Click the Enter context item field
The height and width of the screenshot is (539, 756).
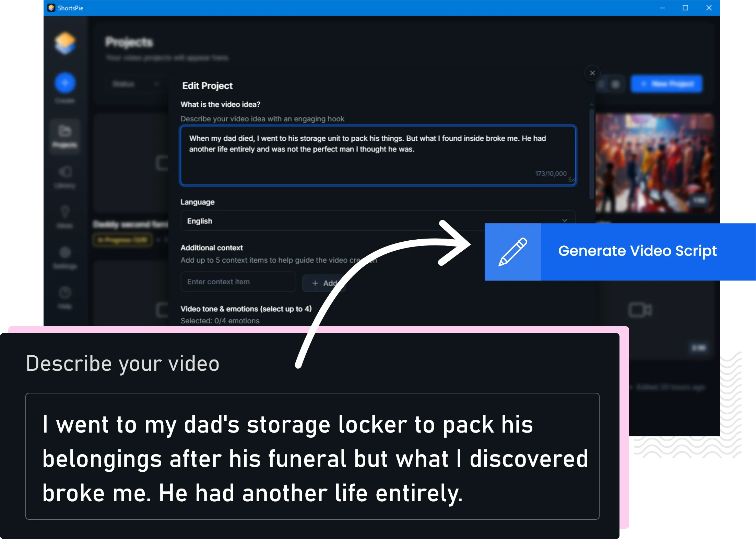(x=238, y=282)
